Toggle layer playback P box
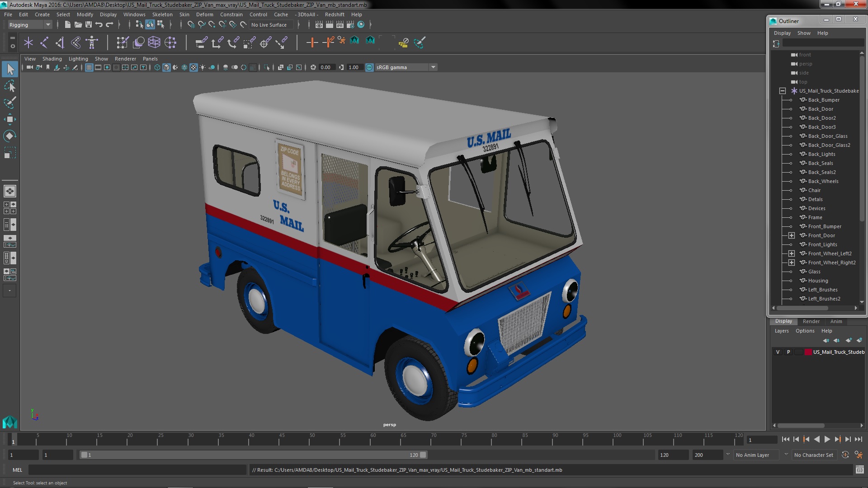Viewport: 868px width, 488px height. (x=788, y=352)
